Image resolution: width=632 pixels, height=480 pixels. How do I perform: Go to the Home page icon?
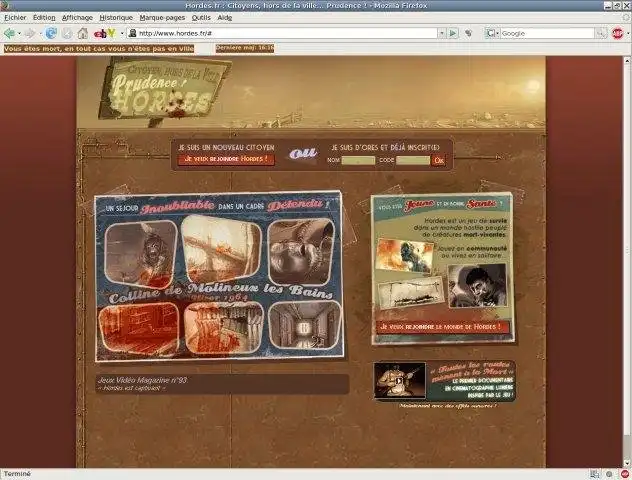coord(83,33)
